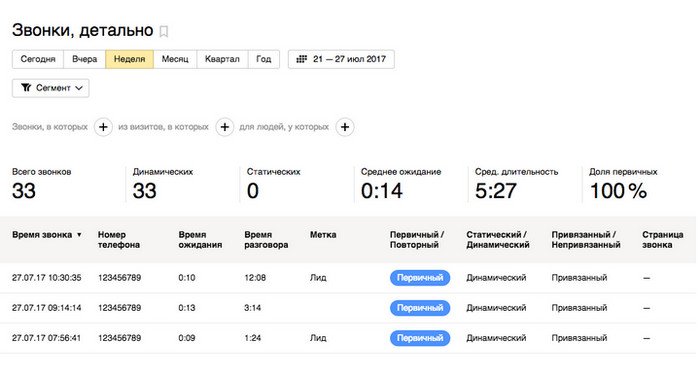Screen dimensions: 700x377
Task: Click Страница звонка column header
Action: click(x=662, y=239)
